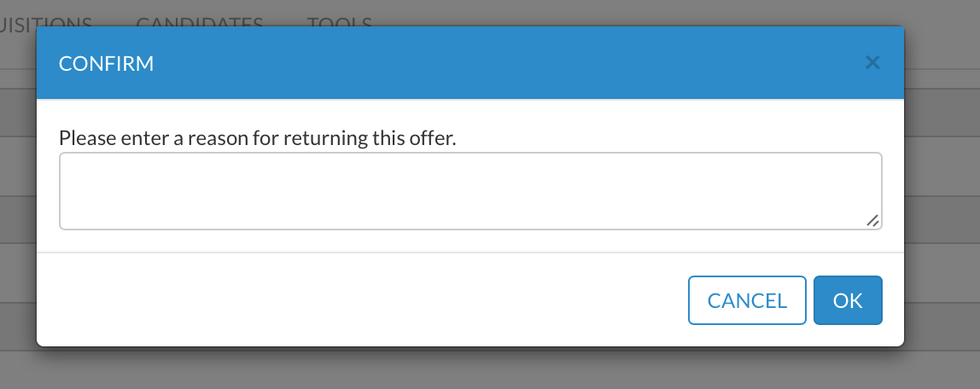Hit the X in the dialog header

tap(872, 62)
